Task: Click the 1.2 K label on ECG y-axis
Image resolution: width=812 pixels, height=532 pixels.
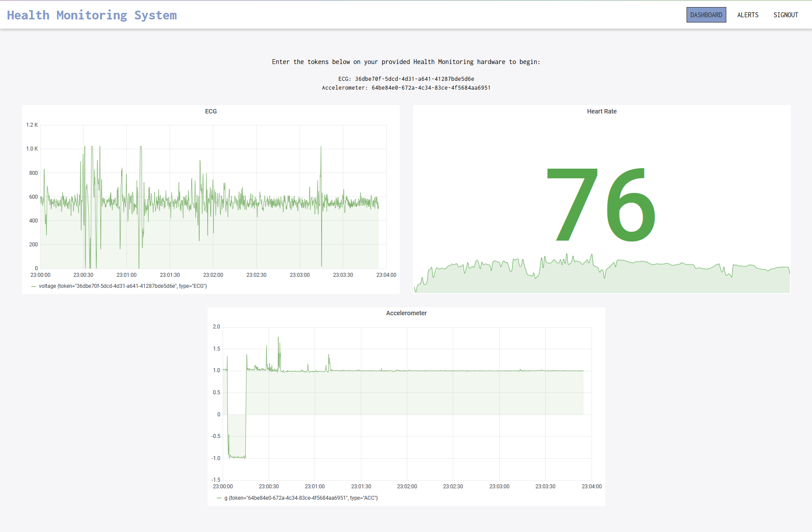Action: [x=32, y=125]
